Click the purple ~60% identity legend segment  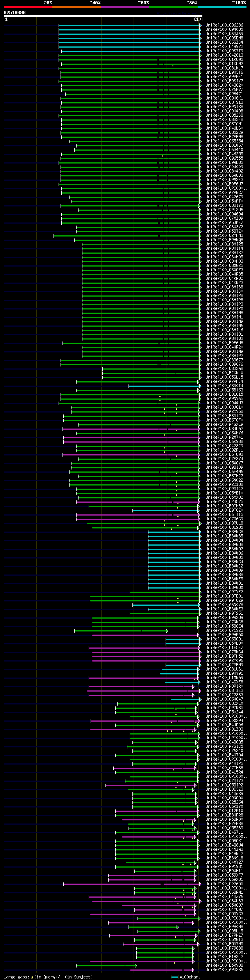125,7
